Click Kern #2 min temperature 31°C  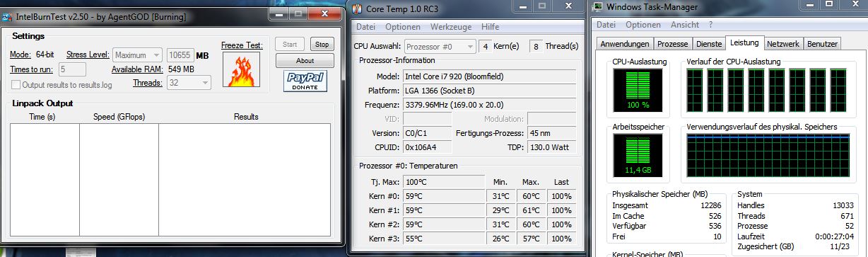pyautogui.click(x=501, y=224)
